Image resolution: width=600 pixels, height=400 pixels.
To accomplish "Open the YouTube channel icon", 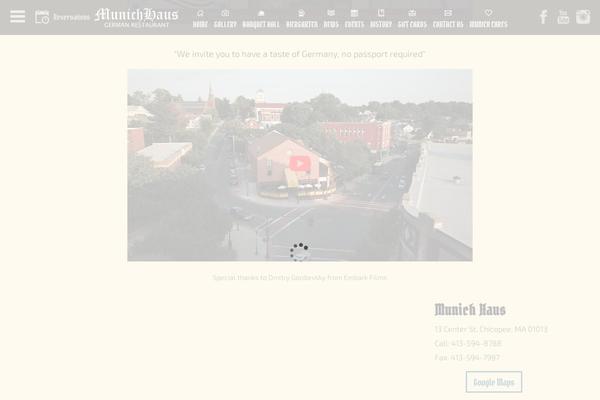I will point(563,17).
